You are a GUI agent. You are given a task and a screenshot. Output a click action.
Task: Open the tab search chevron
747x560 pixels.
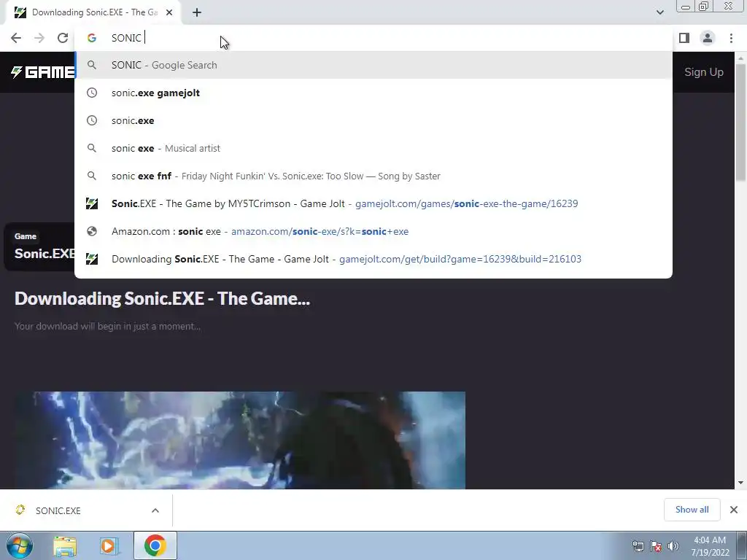[x=659, y=12]
